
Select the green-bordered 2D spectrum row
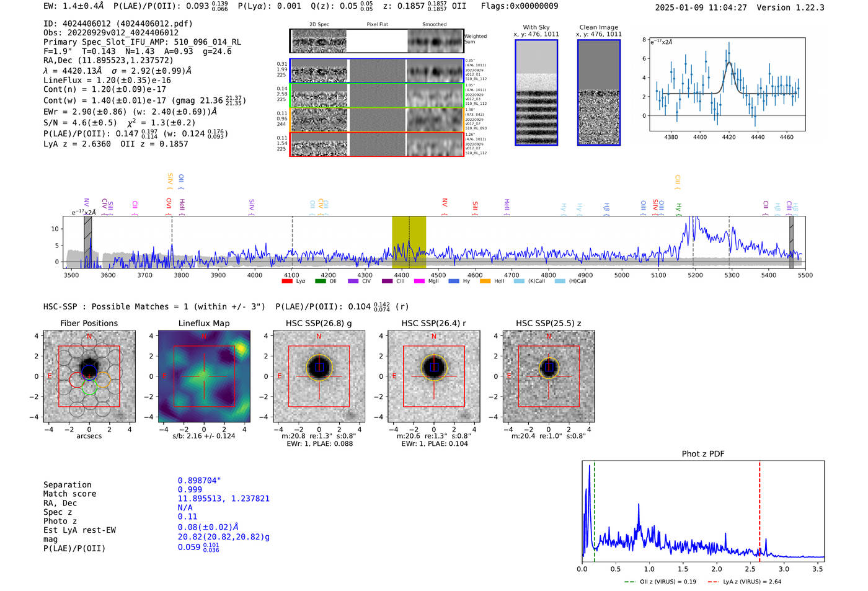pyautogui.click(x=377, y=96)
